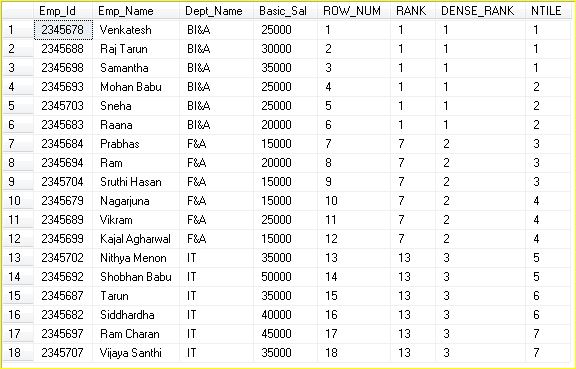Select the Basic_Sal column header
Viewport: 576px width, 369px height.
click(285, 11)
